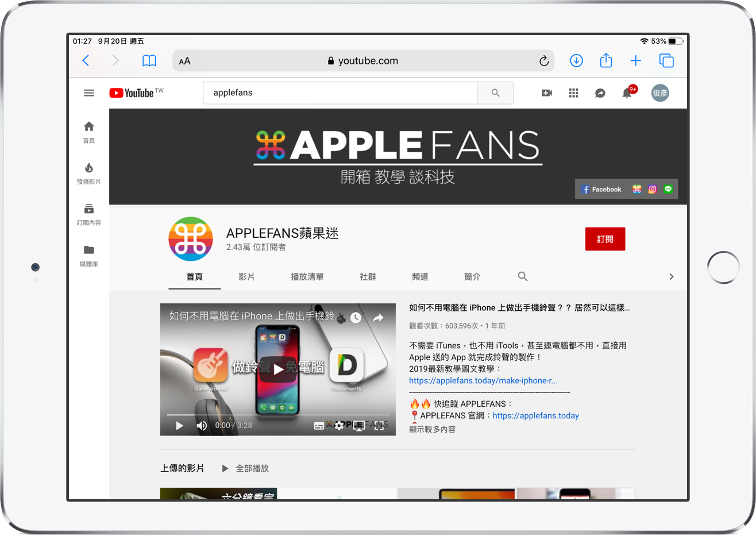756x536 pixels.
Task: Click 全部播放 play all
Action: (245, 468)
